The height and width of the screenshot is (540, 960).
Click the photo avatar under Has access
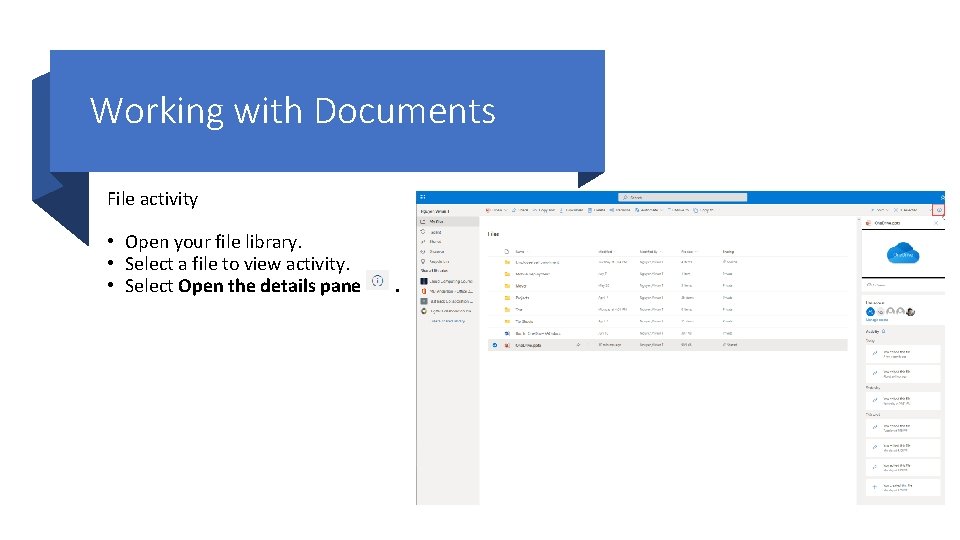coord(910,312)
